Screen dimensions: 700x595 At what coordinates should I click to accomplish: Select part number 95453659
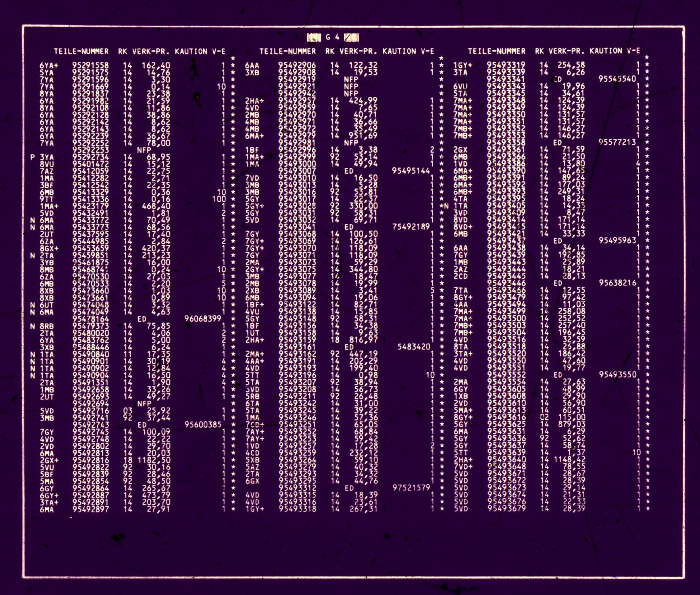(x=90, y=248)
